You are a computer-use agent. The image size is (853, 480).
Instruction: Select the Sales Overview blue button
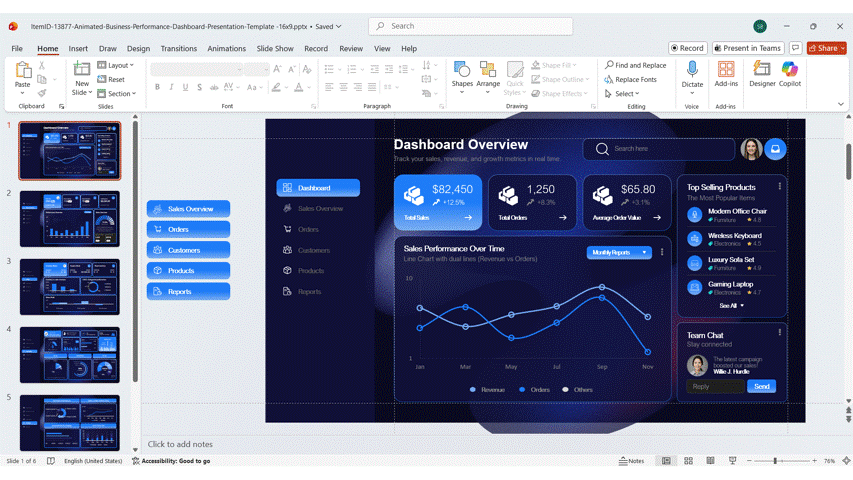tap(188, 209)
